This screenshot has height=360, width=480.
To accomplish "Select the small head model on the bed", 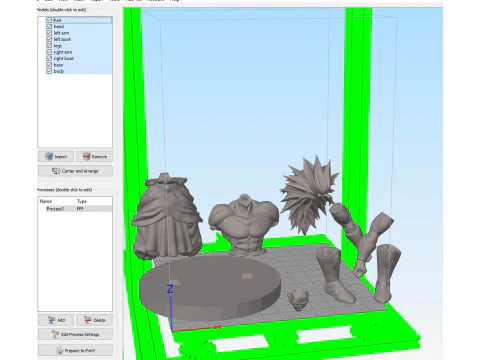I will coord(298,299).
